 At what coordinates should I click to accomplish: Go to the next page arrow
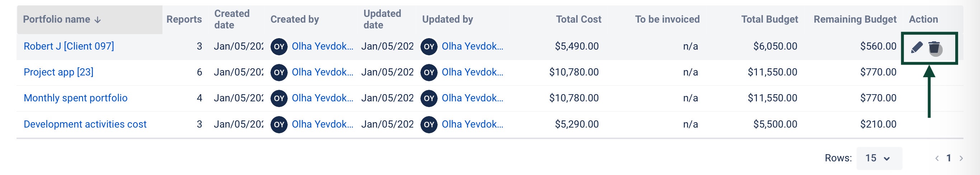(x=961, y=158)
